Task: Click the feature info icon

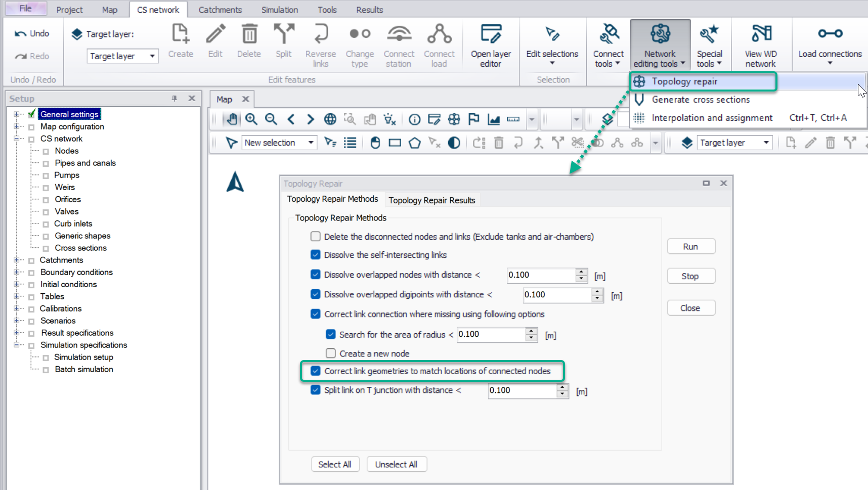Action: pos(414,119)
